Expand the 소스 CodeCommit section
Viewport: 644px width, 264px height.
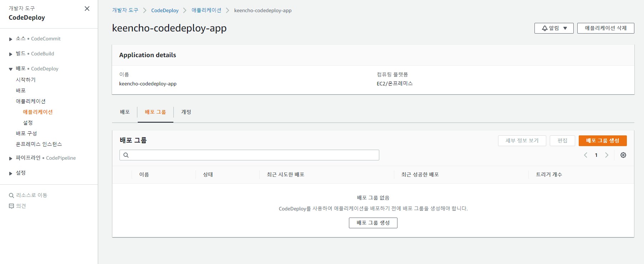(x=11, y=39)
